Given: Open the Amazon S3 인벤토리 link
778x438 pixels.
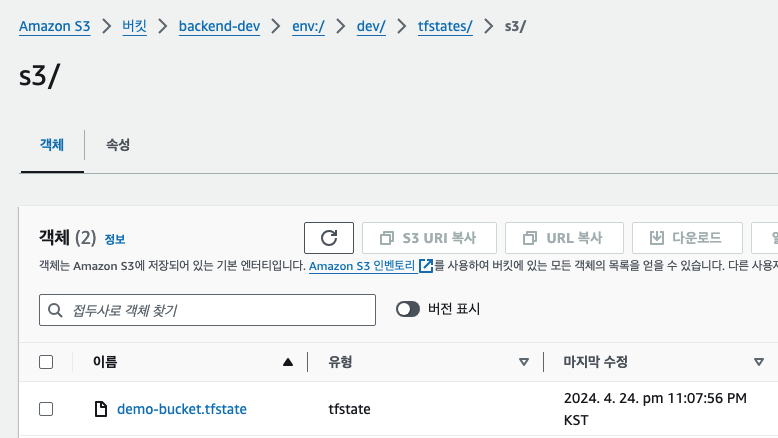Looking at the screenshot, I should coord(362,266).
